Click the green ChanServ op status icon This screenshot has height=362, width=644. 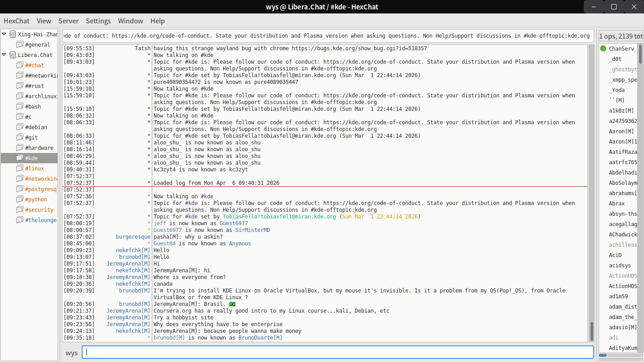point(603,48)
